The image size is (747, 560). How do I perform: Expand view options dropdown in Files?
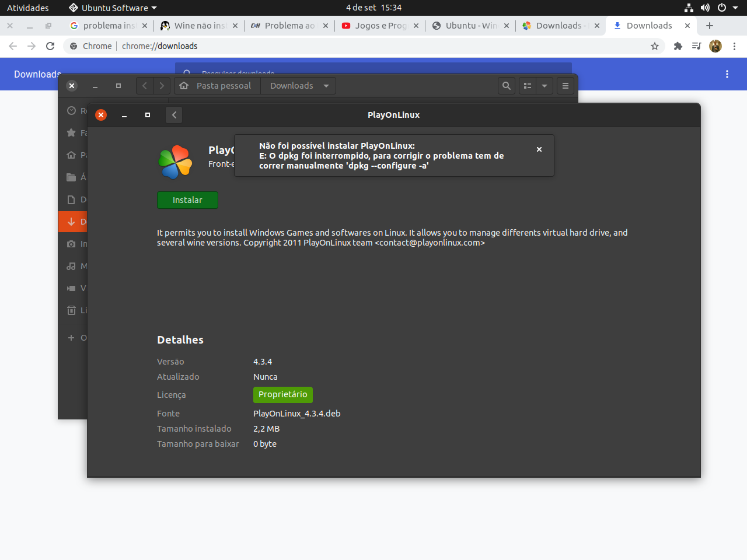[x=544, y=86]
